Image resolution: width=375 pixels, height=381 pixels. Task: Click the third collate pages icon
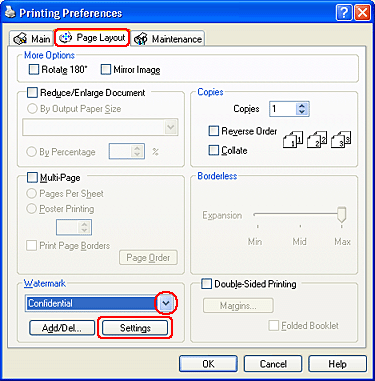[341, 139]
